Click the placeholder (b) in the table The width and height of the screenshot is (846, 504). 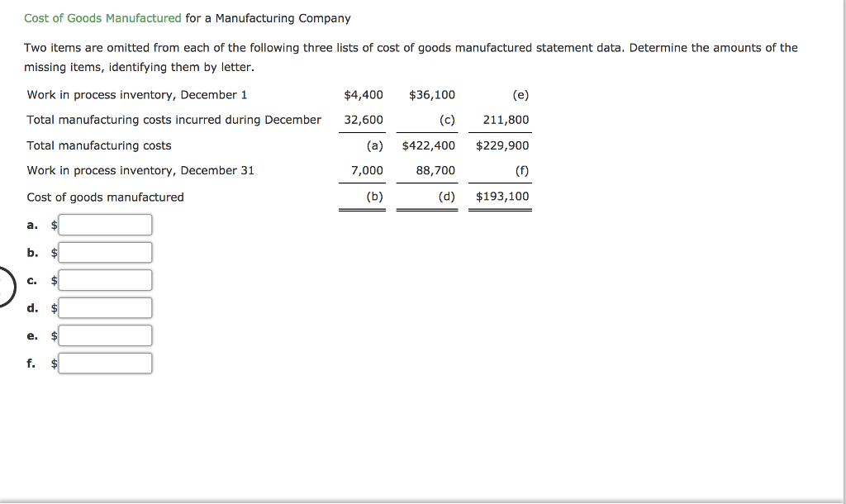(373, 197)
